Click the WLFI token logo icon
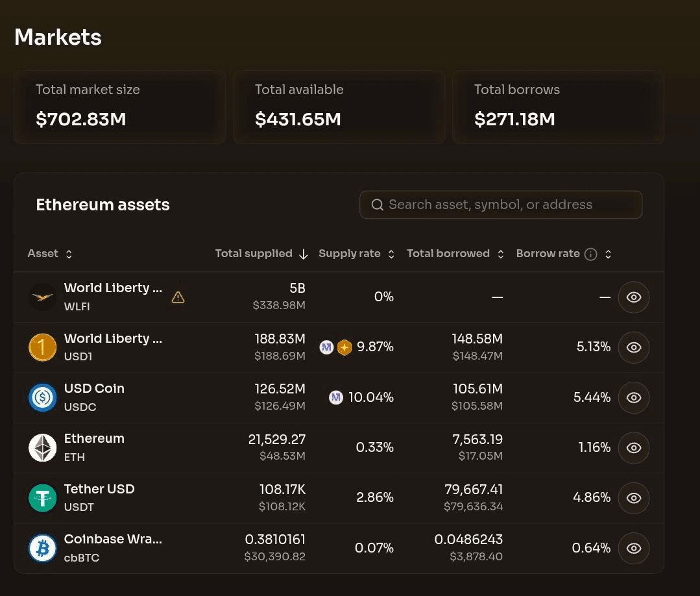The width and height of the screenshot is (700, 596). pos(42,297)
